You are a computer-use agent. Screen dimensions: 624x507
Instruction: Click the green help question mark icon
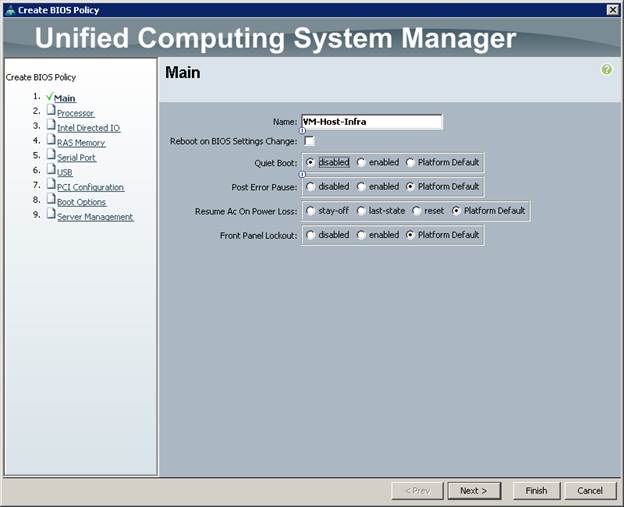click(x=606, y=70)
